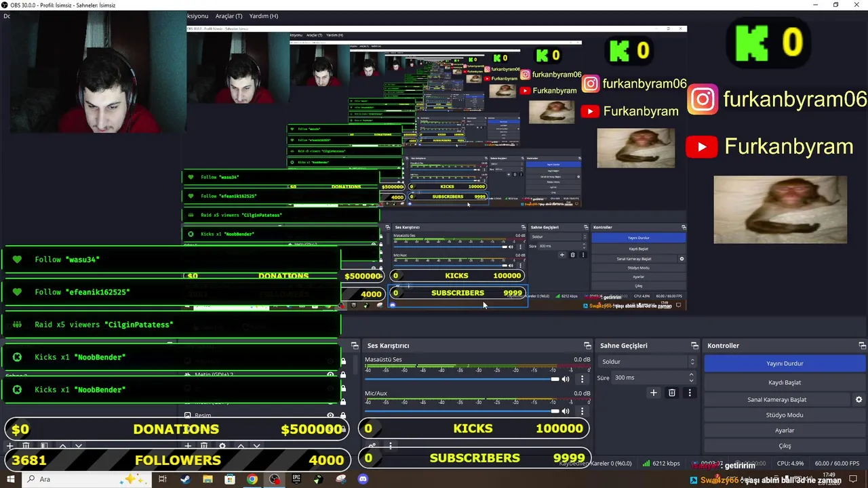Hide the Resim source
The height and width of the screenshot is (488, 868).
pos(331,415)
